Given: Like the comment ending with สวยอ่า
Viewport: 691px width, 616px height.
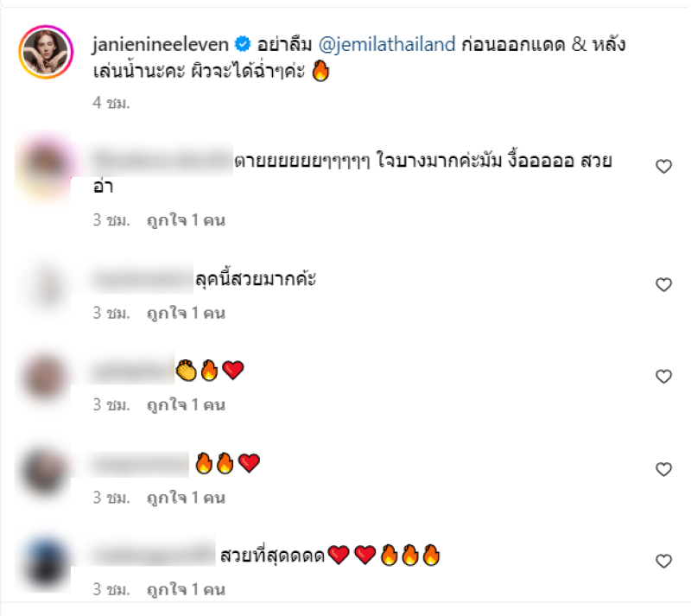Looking at the screenshot, I should pyautogui.click(x=663, y=166).
